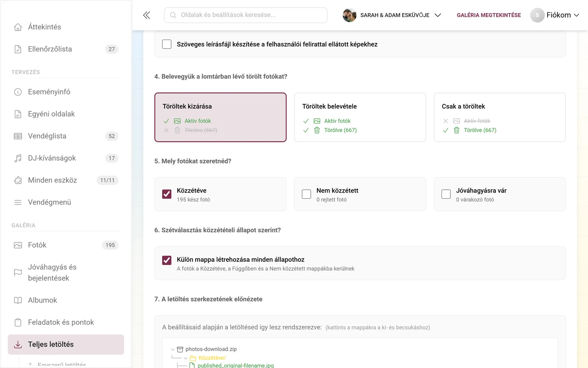The height and width of the screenshot is (368, 588).
Task: Click the page icon beside Egyéni oldalak
Action: pos(18,114)
